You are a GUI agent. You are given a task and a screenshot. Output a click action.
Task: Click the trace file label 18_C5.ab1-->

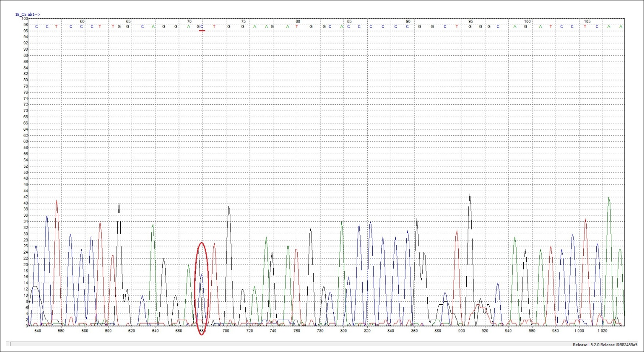pos(28,14)
